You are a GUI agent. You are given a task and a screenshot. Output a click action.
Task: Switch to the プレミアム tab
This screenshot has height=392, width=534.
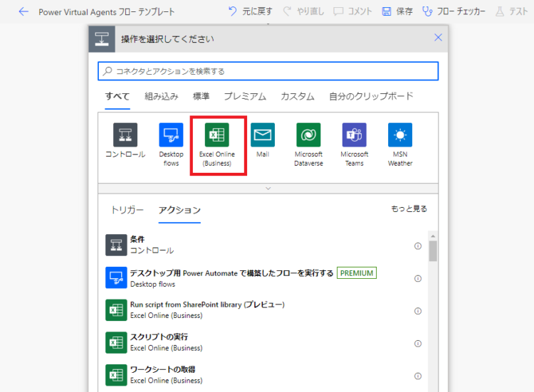pyautogui.click(x=245, y=96)
